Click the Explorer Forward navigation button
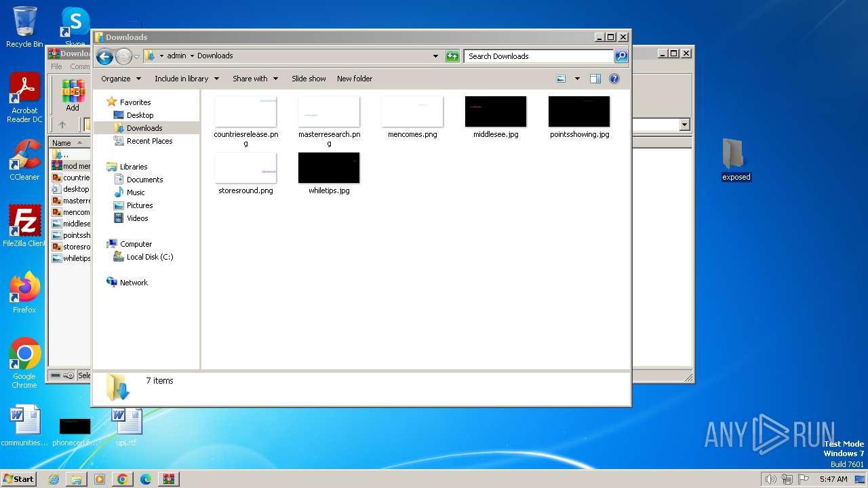 123,56
